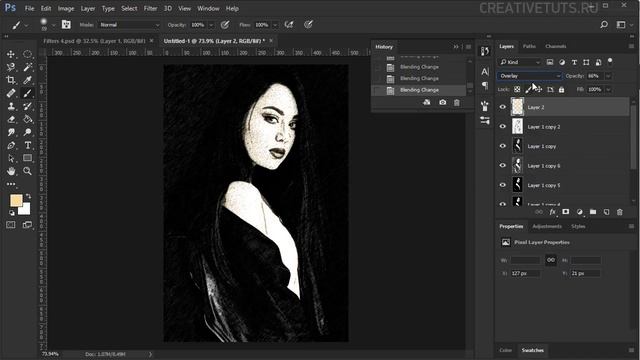This screenshot has width=640, height=360.
Task: Delete current state in History panel
Action: pos(457,102)
